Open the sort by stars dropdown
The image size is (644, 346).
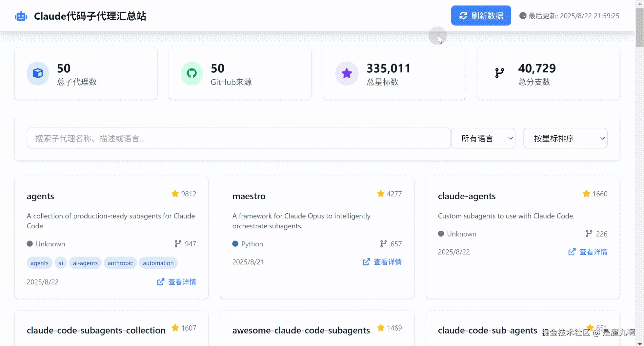point(565,138)
